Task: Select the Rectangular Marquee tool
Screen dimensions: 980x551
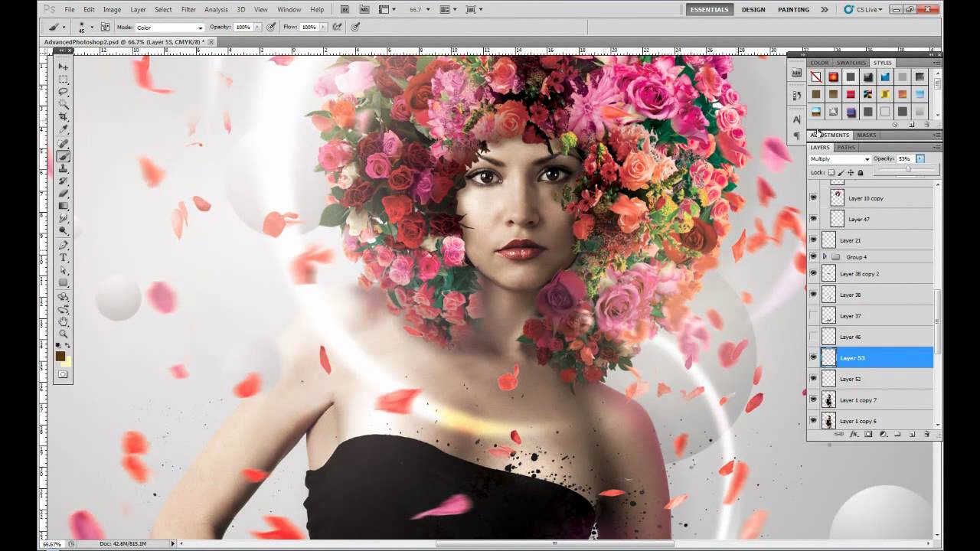Action: (x=64, y=80)
